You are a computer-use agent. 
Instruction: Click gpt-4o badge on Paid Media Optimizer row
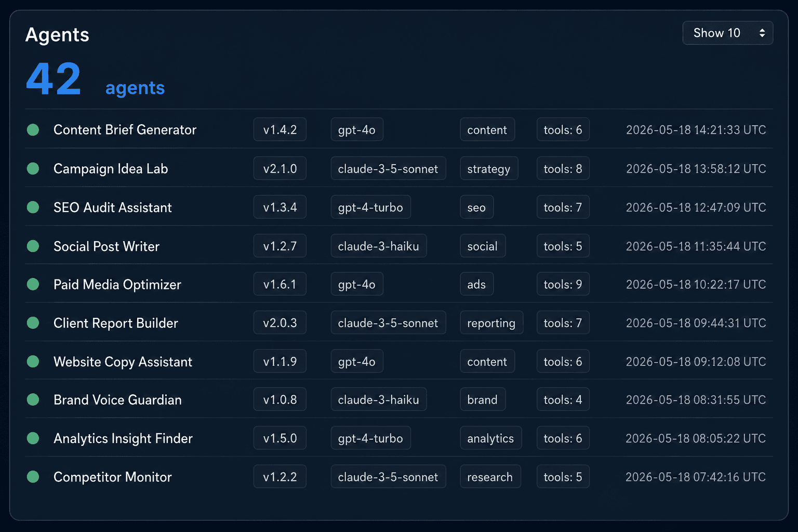(x=357, y=284)
